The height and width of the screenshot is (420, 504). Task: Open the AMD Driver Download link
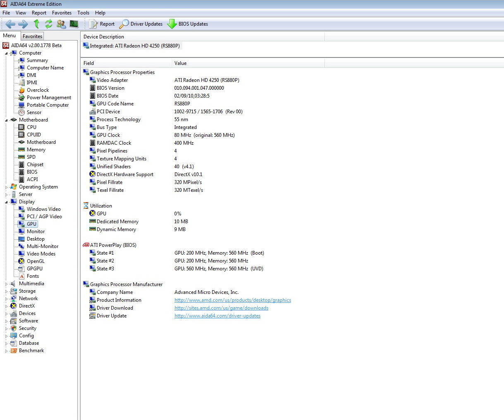tap(221, 308)
